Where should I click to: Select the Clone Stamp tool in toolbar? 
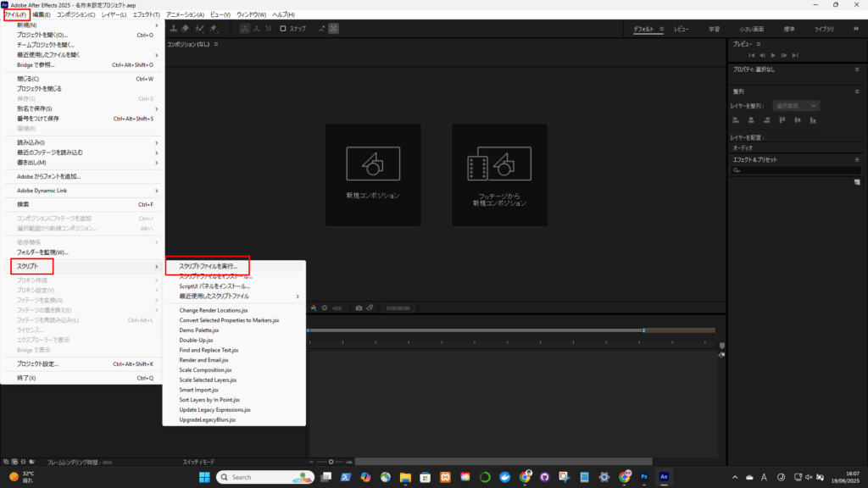pos(175,29)
